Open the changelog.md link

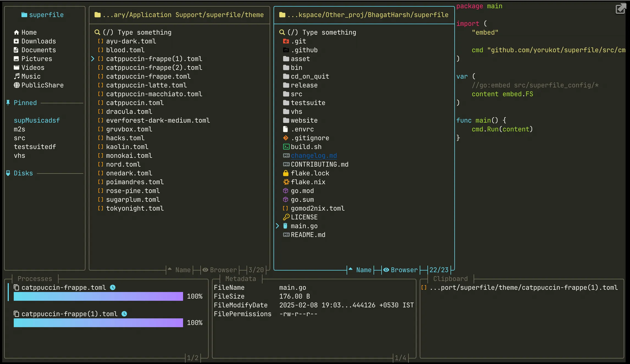pos(314,156)
